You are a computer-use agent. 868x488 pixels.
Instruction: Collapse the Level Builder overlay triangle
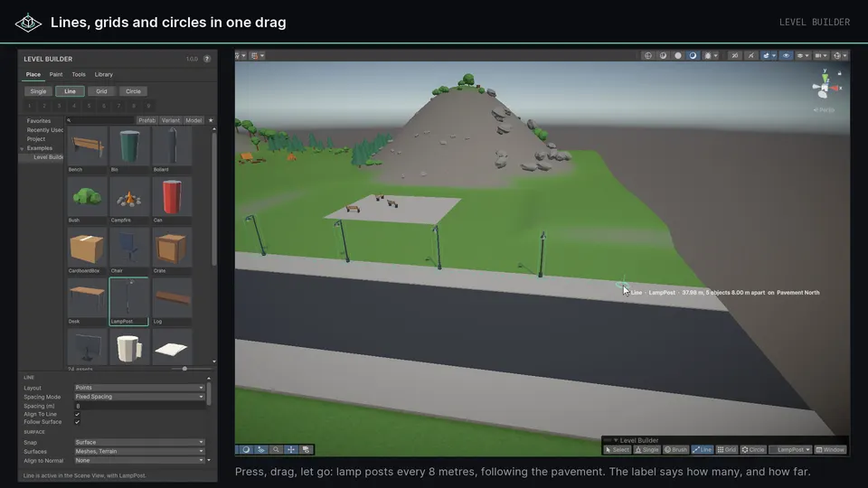coord(616,440)
